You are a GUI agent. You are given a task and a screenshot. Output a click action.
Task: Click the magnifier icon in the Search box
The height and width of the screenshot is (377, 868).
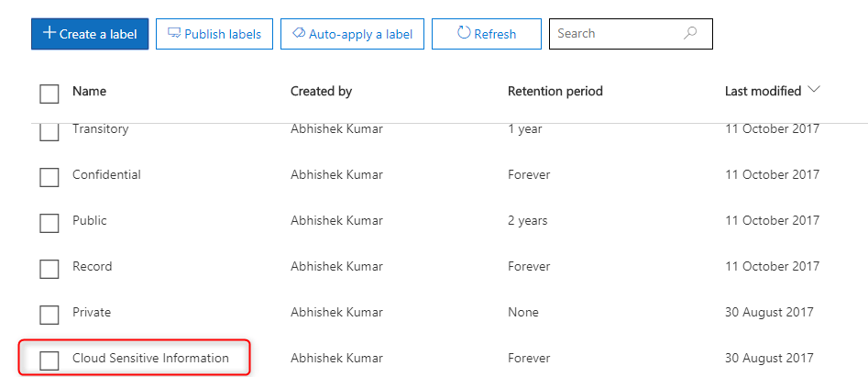690,33
